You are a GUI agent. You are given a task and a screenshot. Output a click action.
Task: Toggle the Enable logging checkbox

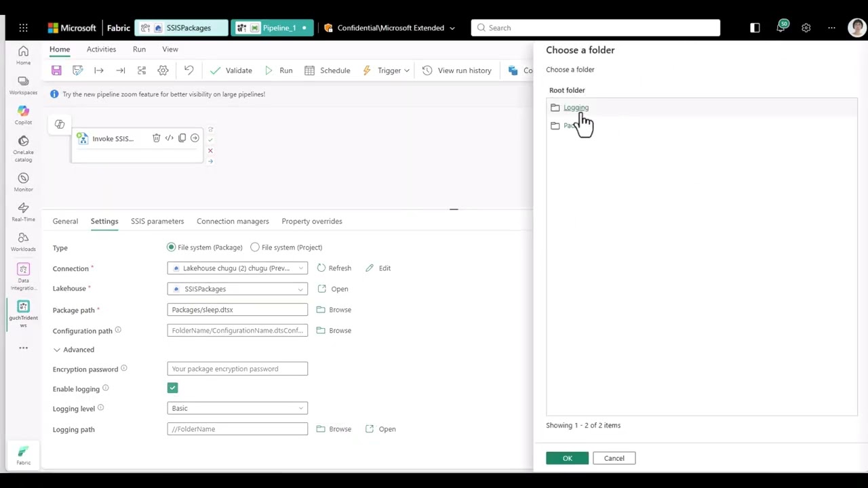coord(172,388)
